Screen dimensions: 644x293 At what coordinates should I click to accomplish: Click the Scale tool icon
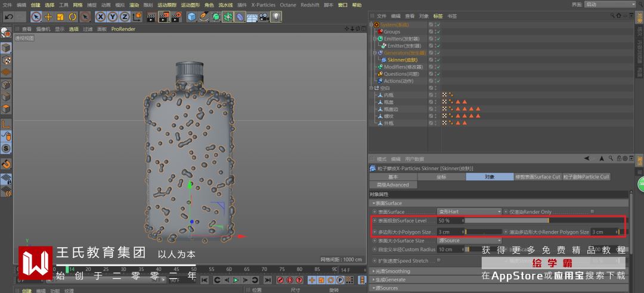point(60,17)
